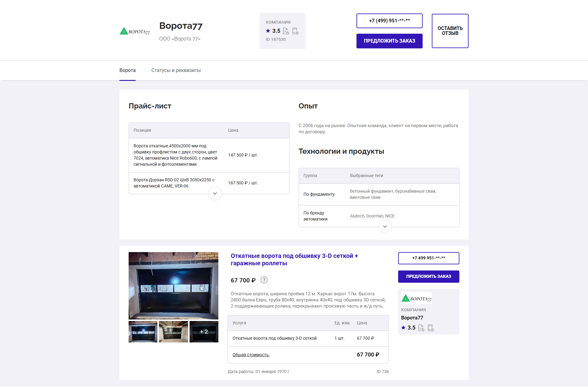Expand the price list with chevron
The width and height of the screenshot is (588, 389).
[215, 193]
